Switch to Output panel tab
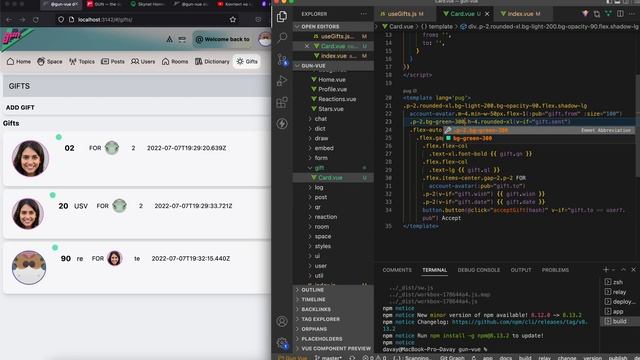The width and height of the screenshot is (640, 360). click(x=521, y=270)
